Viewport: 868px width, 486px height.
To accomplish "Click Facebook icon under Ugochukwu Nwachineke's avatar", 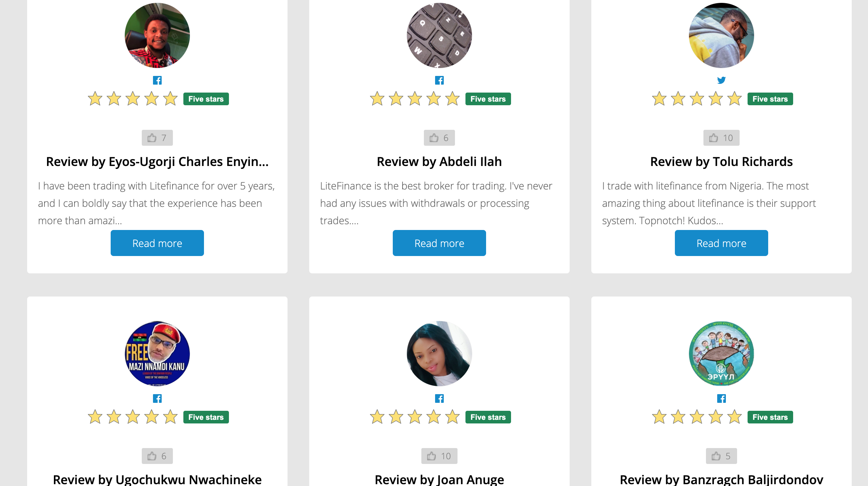I will 157,398.
